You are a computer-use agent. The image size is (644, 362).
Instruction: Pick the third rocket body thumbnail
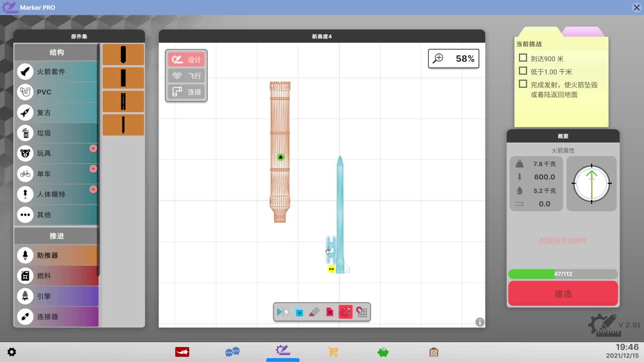tap(123, 102)
